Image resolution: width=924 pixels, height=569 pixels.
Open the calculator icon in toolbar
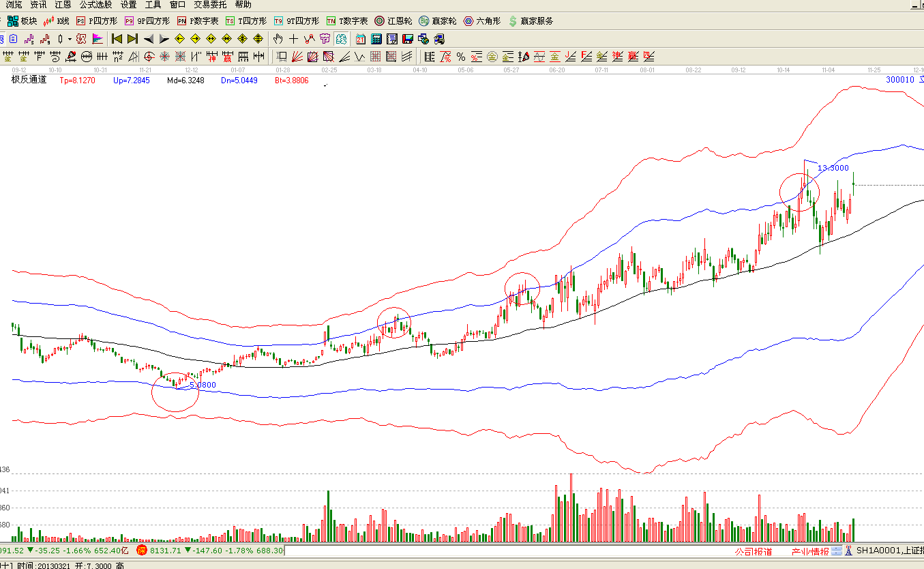click(376, 39)
